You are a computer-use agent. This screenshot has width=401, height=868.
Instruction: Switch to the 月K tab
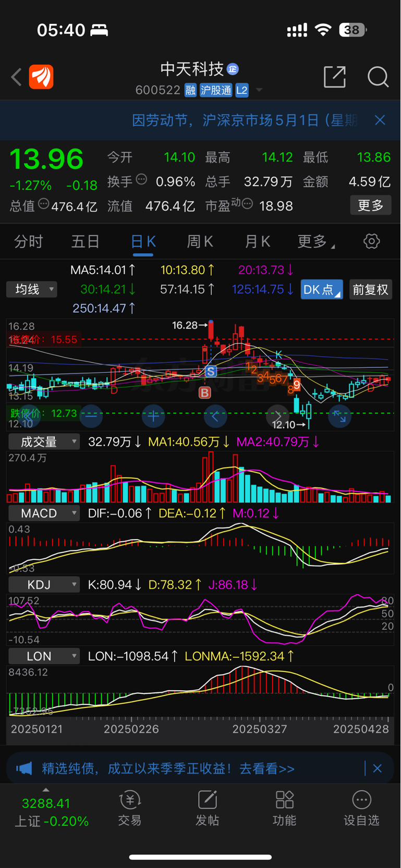click(258, 241)
